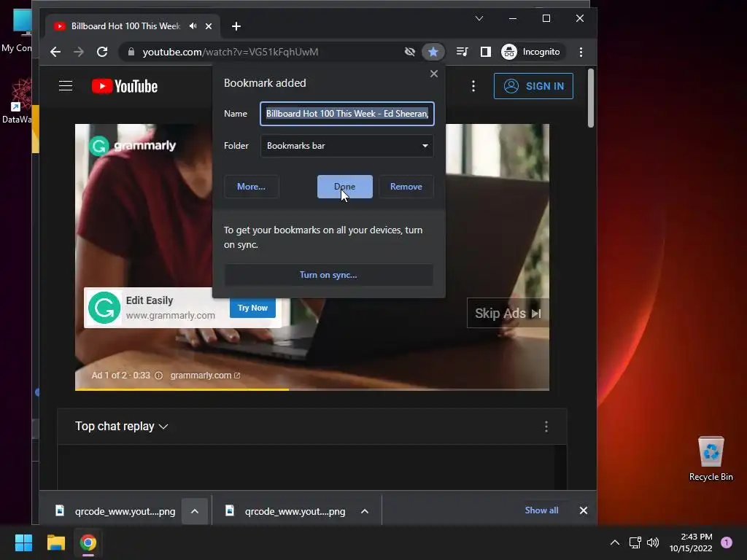
Task: Open YouTube hamburger guide menu
Action: (x=66, y=86)
